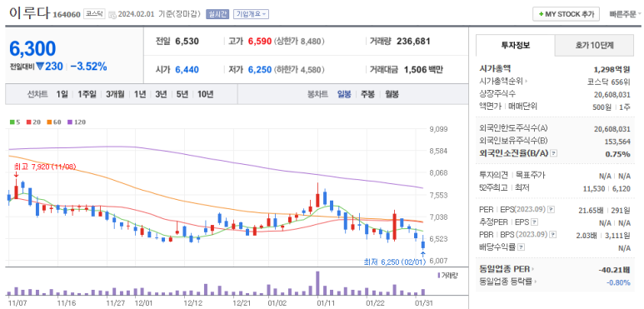Click the 거래량 value 236,681
The width and height of the screenshot is (644, 309).
click(413, 41)
